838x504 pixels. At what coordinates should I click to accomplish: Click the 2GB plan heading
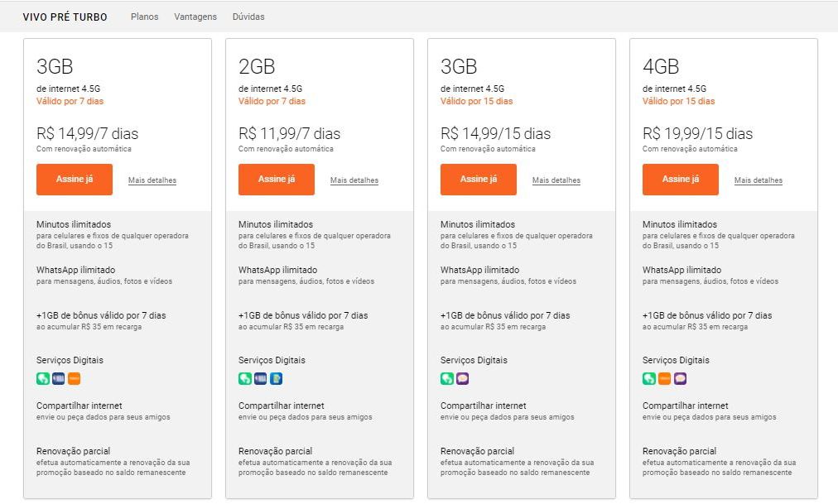257,67
